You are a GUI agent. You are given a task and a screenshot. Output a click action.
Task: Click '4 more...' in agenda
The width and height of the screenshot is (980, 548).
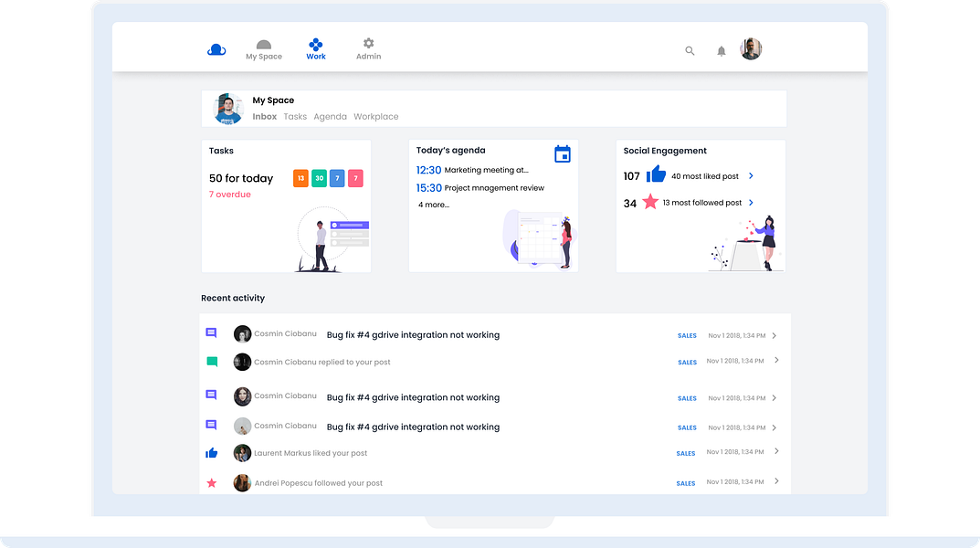click(434, 205)
